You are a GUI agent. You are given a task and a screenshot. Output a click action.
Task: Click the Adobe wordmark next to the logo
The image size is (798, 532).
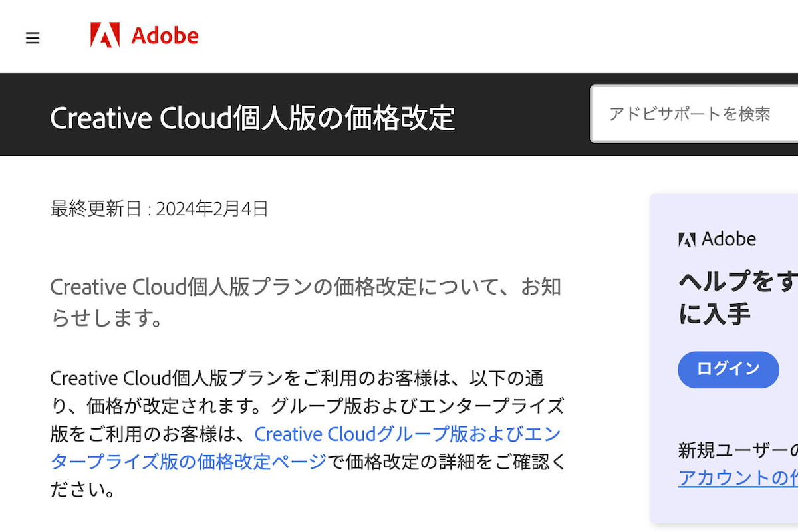165,35
